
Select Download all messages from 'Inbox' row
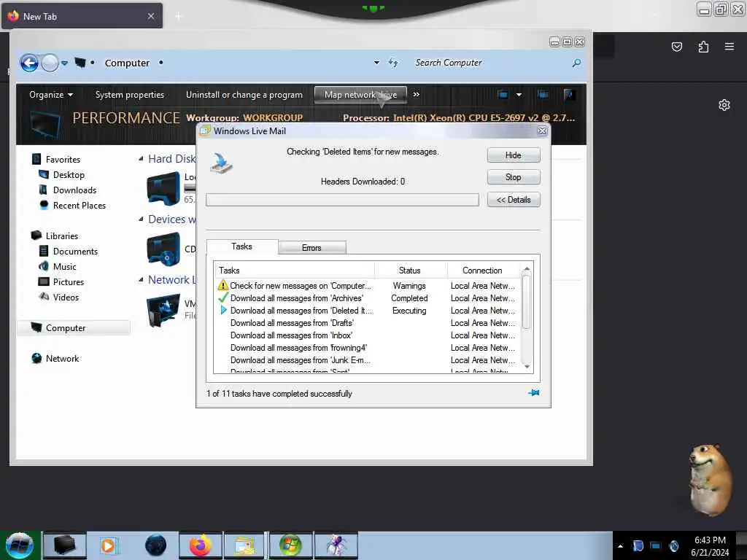tap(368, 335)
